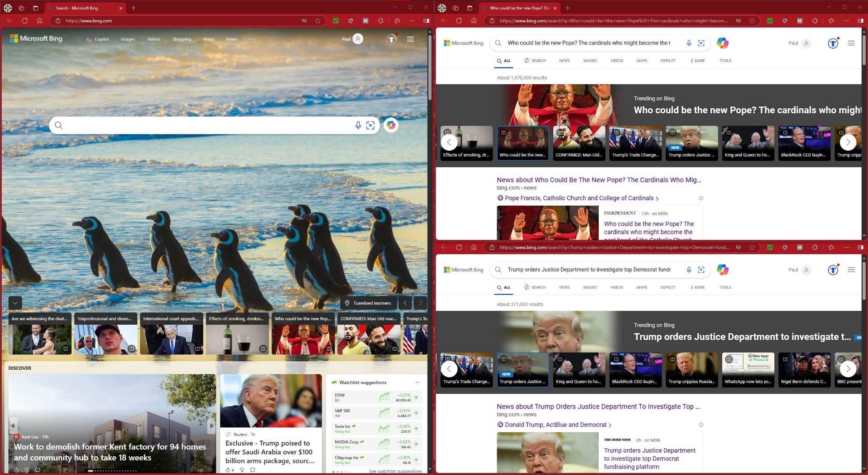Add S&P 500 to the watchlist
This screenshot has width=868, height=475.
coord(416,413)
